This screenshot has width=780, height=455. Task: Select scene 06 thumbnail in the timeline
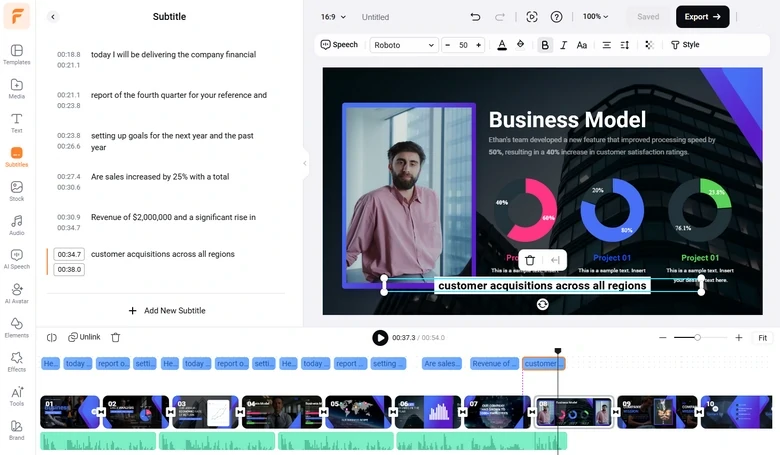click(x=428, y=412)
